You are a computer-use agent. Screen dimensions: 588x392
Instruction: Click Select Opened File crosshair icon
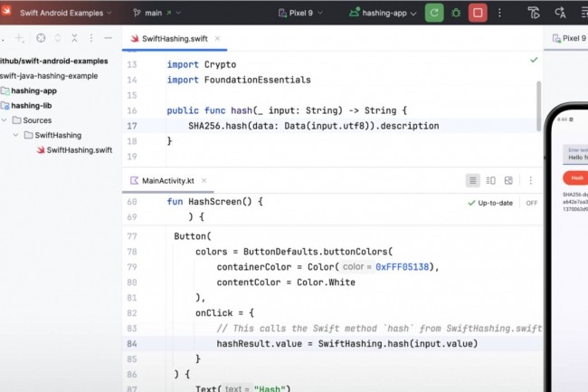pos(41,39)
